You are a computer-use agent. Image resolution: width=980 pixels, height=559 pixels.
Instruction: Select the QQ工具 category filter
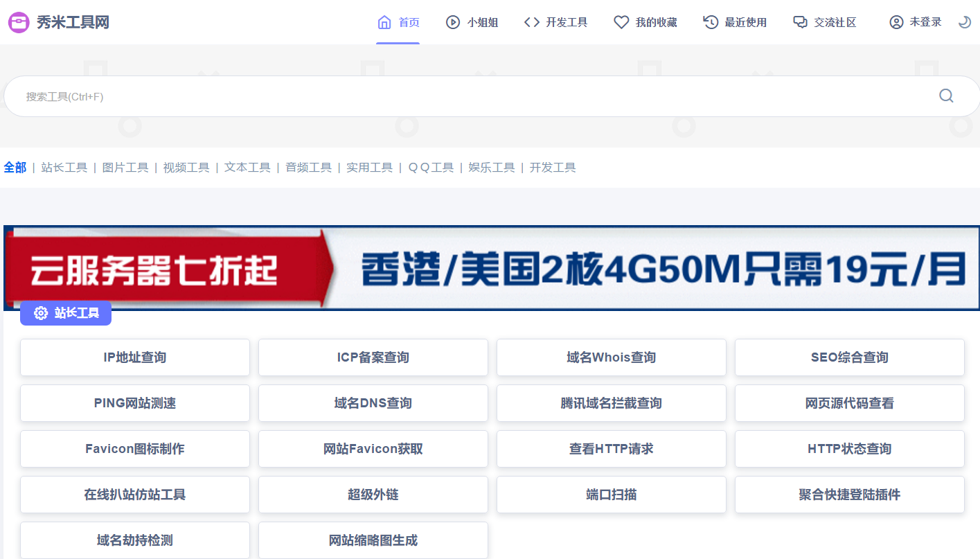[x=431, y=168]
